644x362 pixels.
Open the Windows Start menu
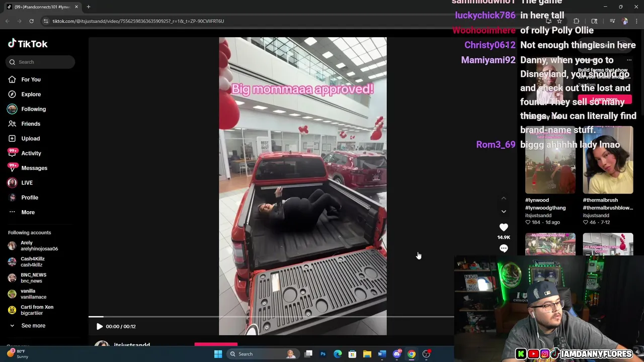(x=218, y=354)
